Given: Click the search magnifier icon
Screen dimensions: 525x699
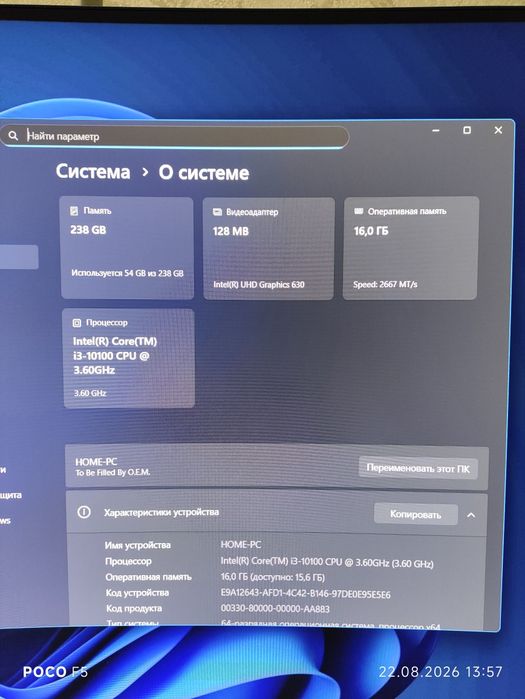Looking at the screenshot, I should [13, 136].
